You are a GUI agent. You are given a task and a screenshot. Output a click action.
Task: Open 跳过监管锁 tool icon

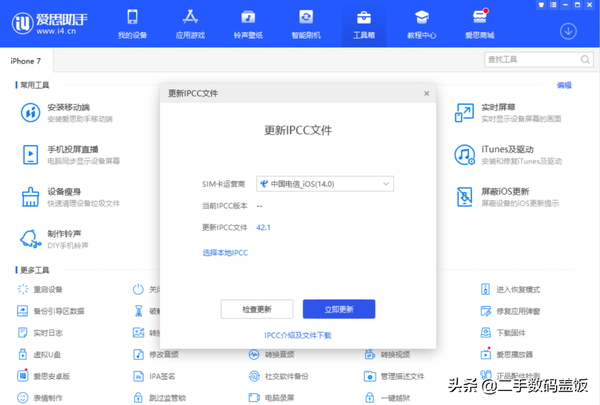click(x=138, y=398)
